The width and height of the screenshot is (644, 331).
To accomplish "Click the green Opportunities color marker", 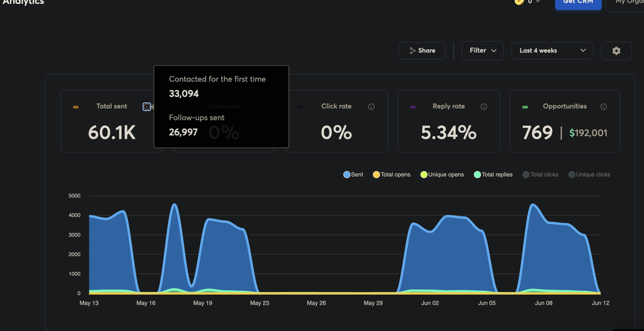I will [x=525, y=107].
